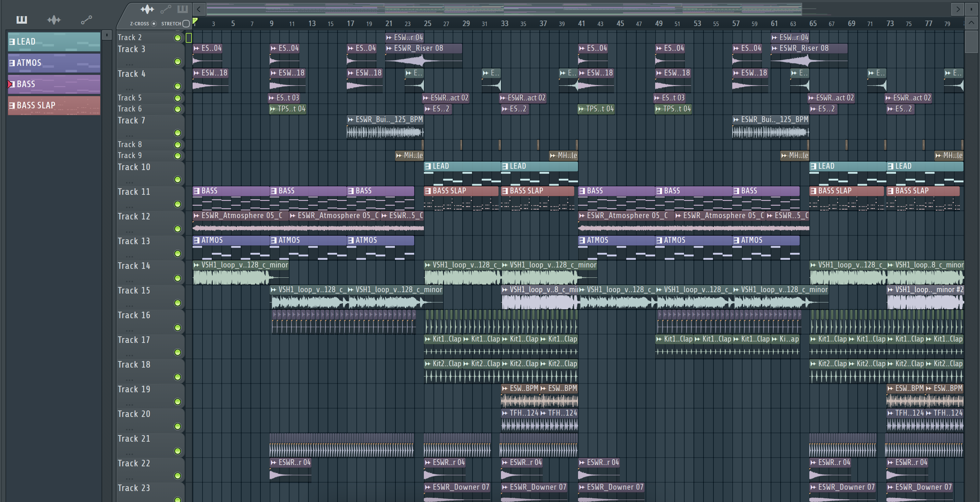Viewport: 980px width, 502px height.
Task: Mute Track 3 using the green indicator
Action: pyautogui.click(x=177, y=62)
